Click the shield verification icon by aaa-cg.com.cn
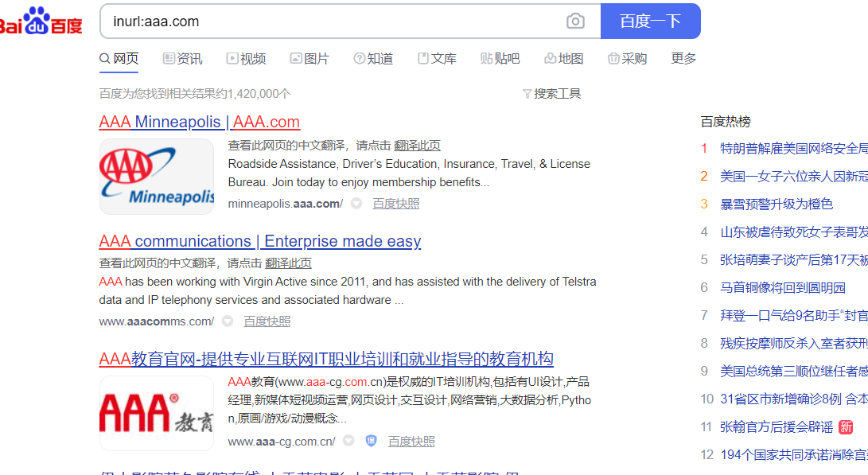Screen dimensions: 868x475 point(371,441)
